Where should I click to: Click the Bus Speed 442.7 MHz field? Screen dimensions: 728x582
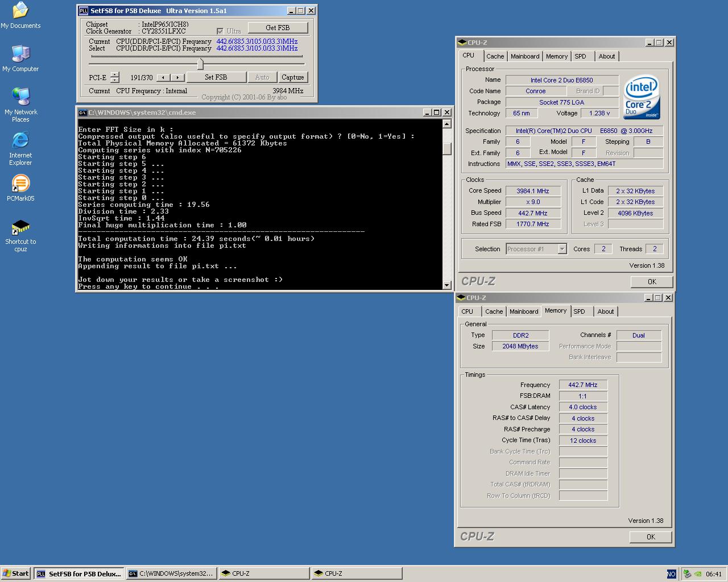533,213
